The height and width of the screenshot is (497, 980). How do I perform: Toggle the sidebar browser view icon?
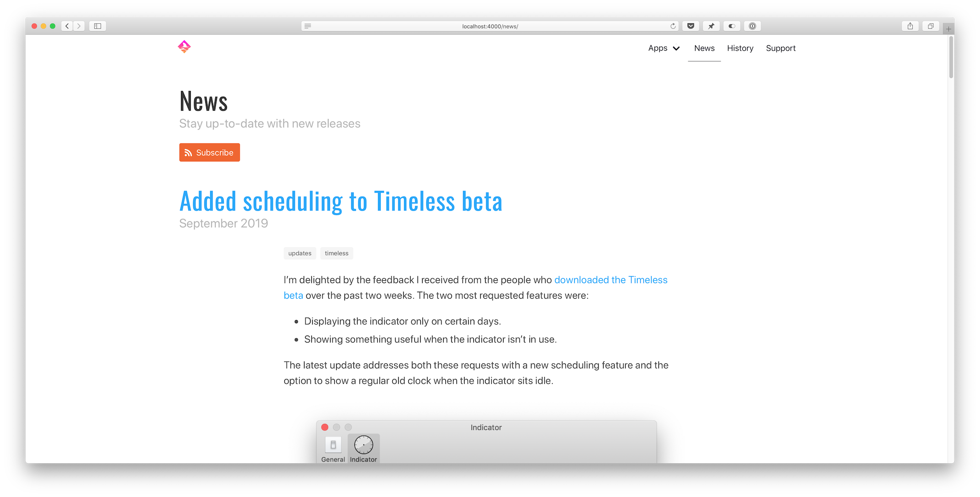point(99,25)
